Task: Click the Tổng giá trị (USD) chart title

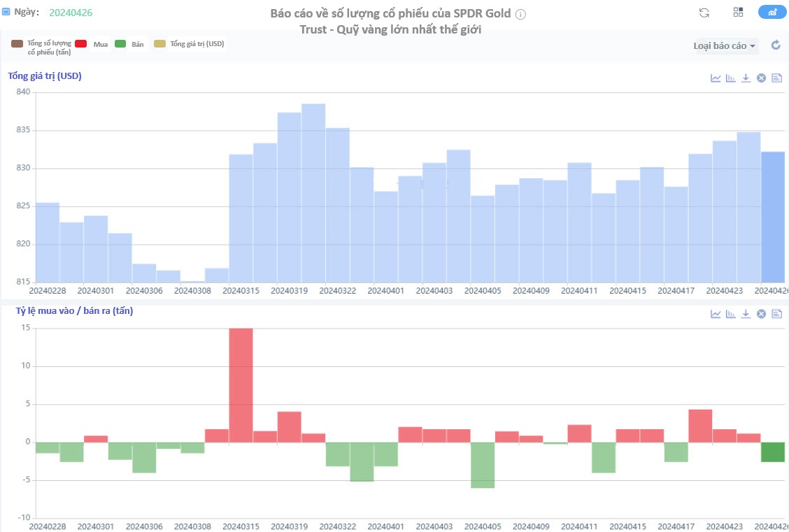Action: [x=45, y=76]
